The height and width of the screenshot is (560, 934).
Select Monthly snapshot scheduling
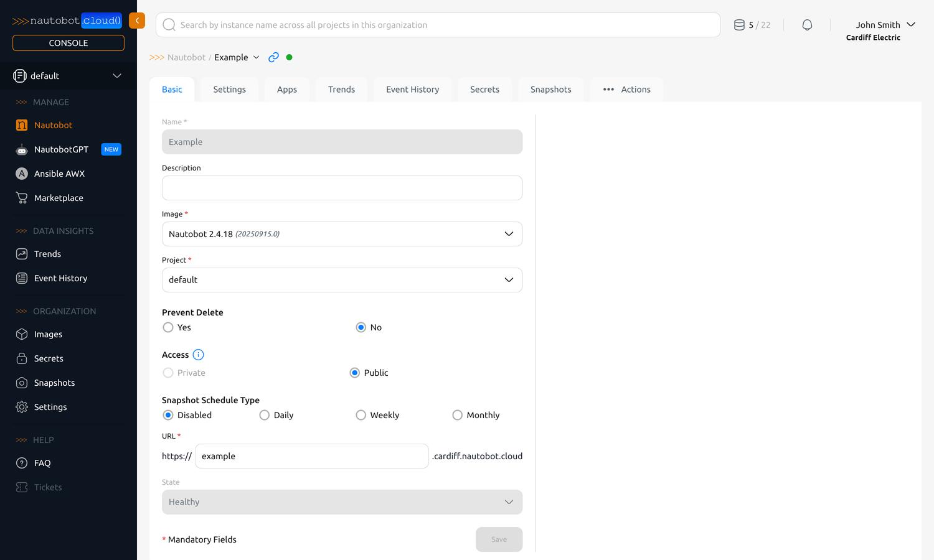(458, 415)
